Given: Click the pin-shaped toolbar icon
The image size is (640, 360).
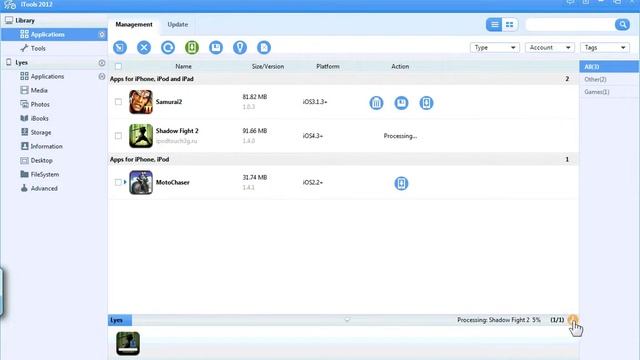Looking at the screenshot, I should click(240, 47).
